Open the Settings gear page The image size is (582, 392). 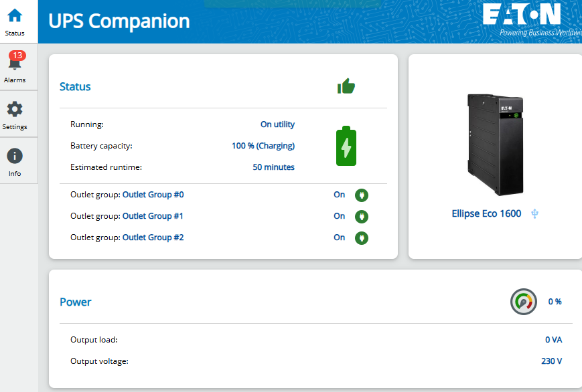(x=15, y=114)
